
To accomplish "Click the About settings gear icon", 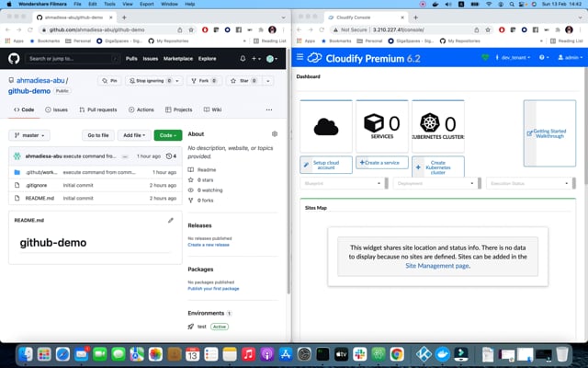I will coord(275,134).
